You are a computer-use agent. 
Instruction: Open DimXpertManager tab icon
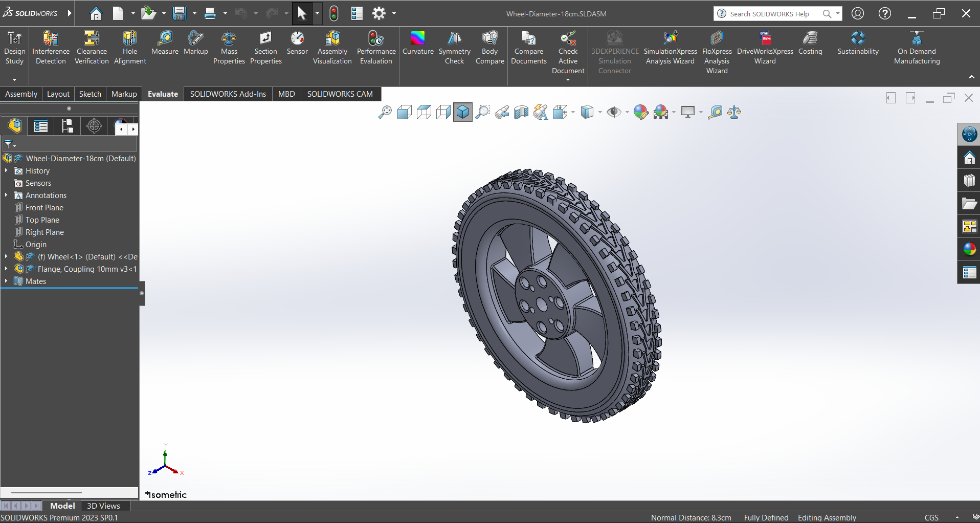[x=94, y=126]
